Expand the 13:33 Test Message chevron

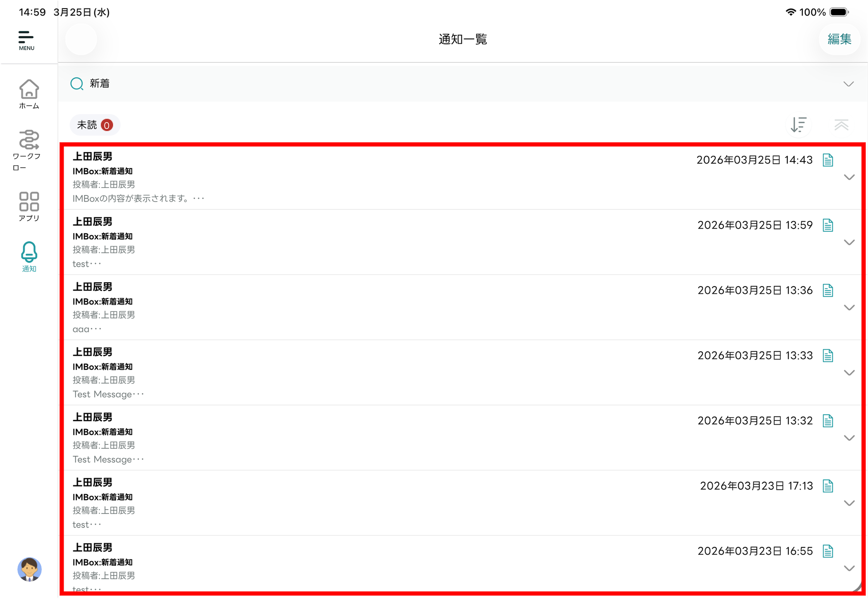tap(849, 373)
